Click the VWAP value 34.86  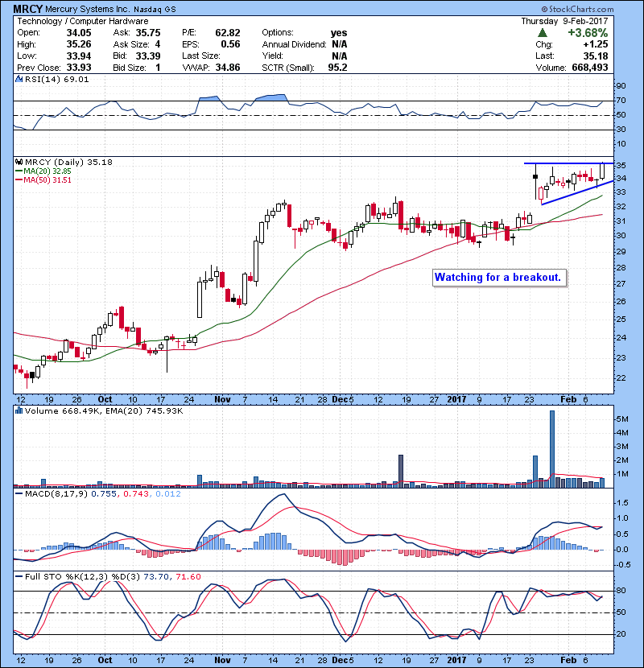point(228,68)
